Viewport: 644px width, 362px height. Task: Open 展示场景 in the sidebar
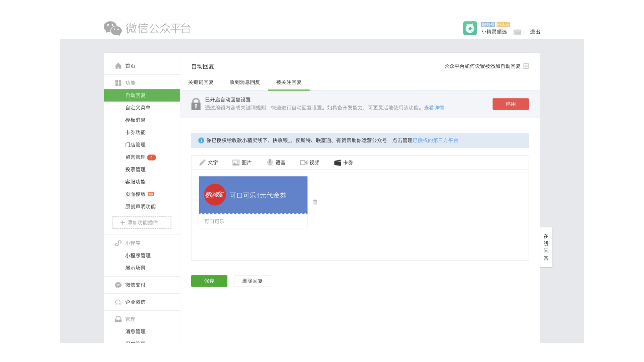(x=135, y=268)
